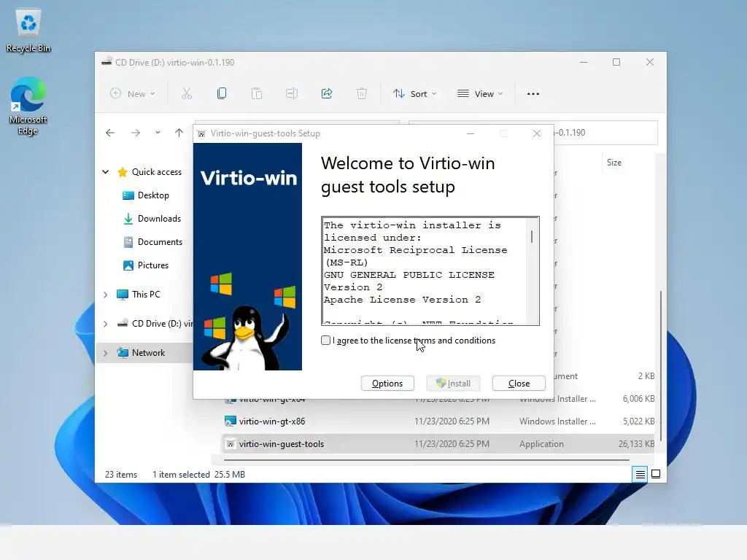Select Pictures in the navigation pane
Viewport: 747px width, 560px height.
tap(145, 265)
